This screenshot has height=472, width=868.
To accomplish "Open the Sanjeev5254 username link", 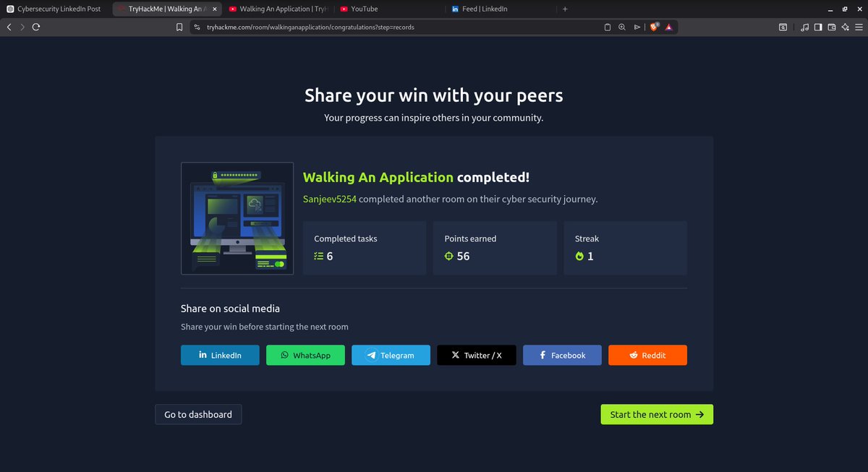I will click(329, 199).
